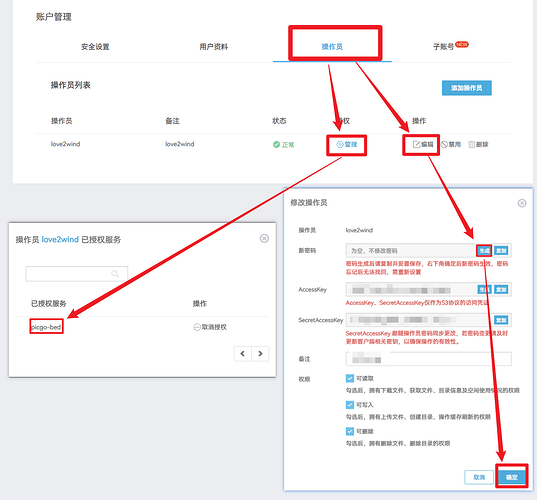Click 生成 button beside 新密码

[x=484, y=251]
